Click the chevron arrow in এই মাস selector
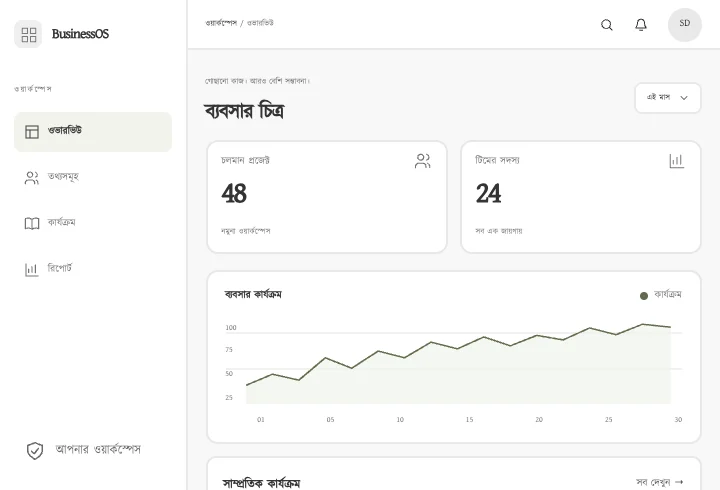This screenshot has width=720, height=490. (x=684, y=98)
